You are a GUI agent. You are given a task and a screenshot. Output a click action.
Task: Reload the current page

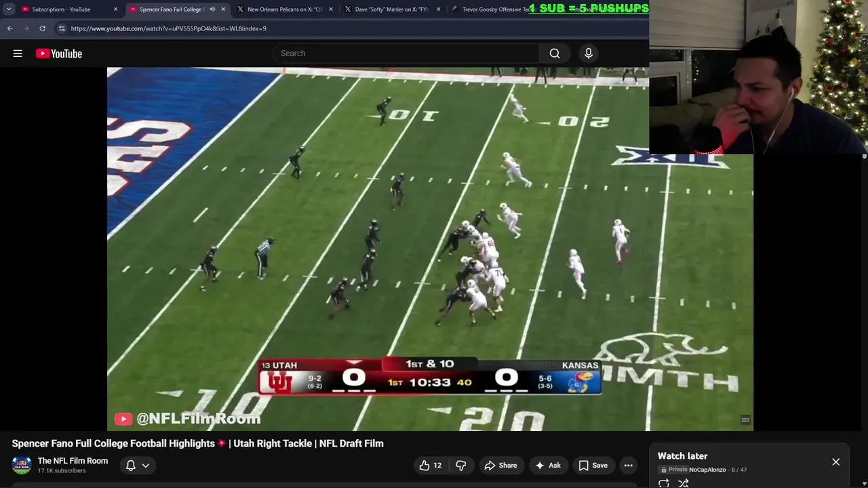42,28
